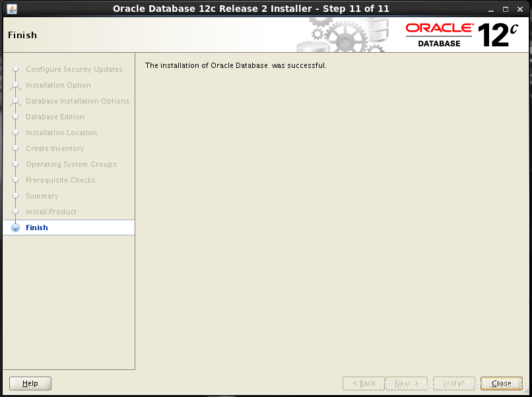The image size is (532, 397).
Task: Select the Install Product step
Action: pos(51,212)
